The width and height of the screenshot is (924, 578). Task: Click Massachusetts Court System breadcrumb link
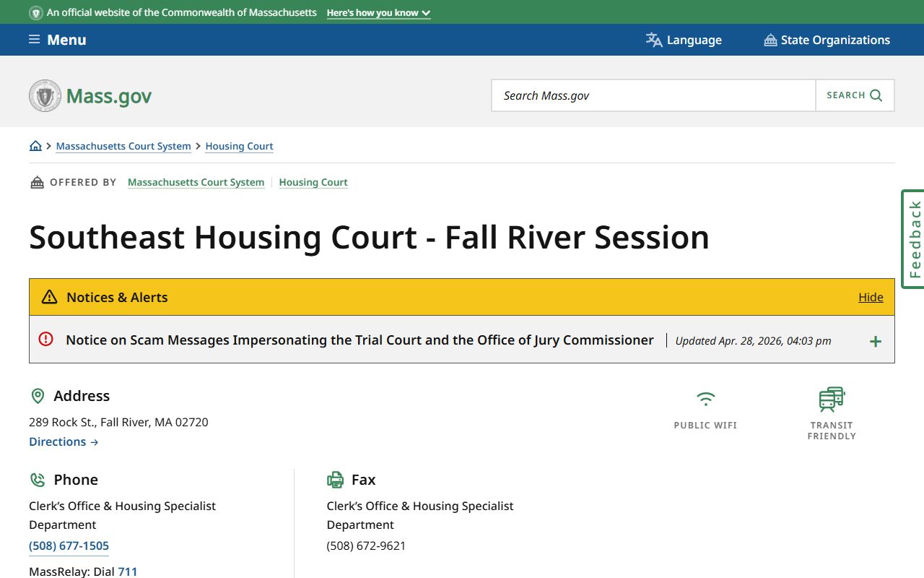point(123,146)
